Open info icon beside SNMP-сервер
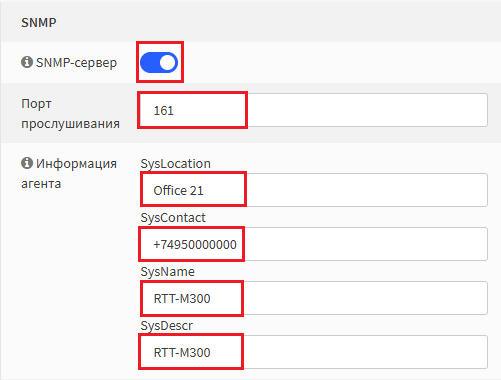Screen dimensions: 501x380 [27, 62]
